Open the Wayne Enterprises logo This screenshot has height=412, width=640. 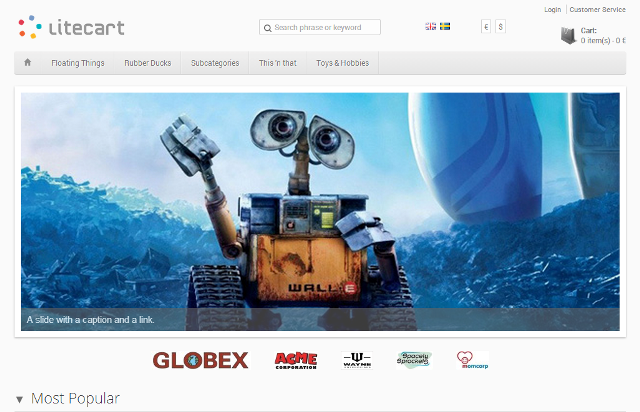pyautogui.click(x=357, y=360)
